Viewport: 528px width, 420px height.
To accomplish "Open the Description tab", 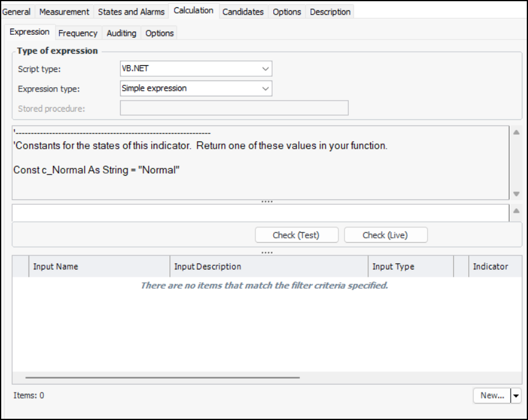I will [330, 12].
